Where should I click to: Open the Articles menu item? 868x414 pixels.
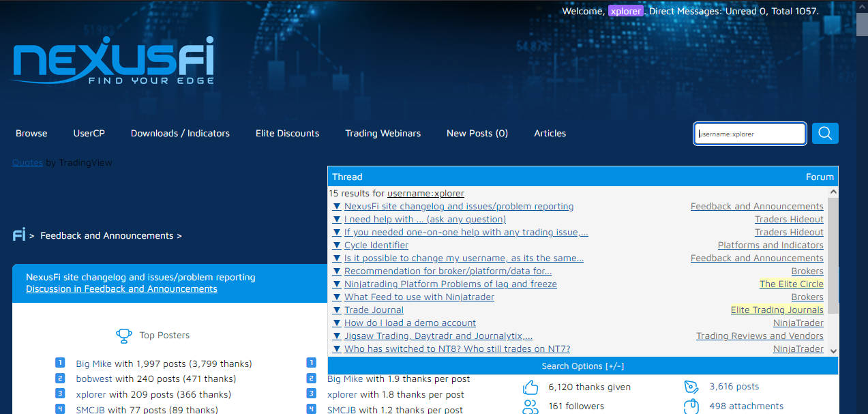pos(550,134)
